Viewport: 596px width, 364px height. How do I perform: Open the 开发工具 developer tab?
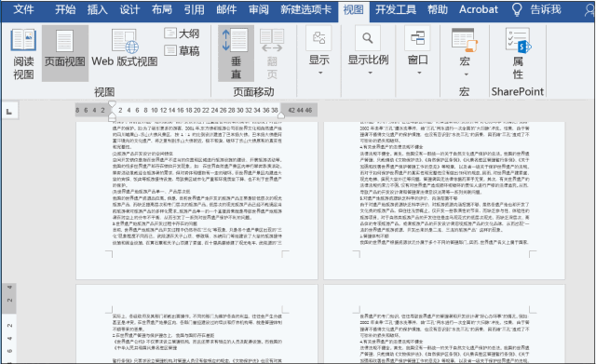[x=396, y=9]
